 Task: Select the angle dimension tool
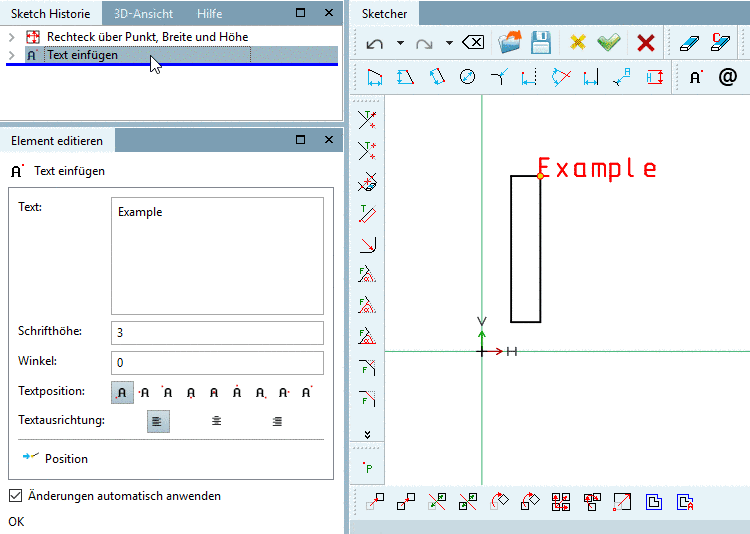(561, 77)
